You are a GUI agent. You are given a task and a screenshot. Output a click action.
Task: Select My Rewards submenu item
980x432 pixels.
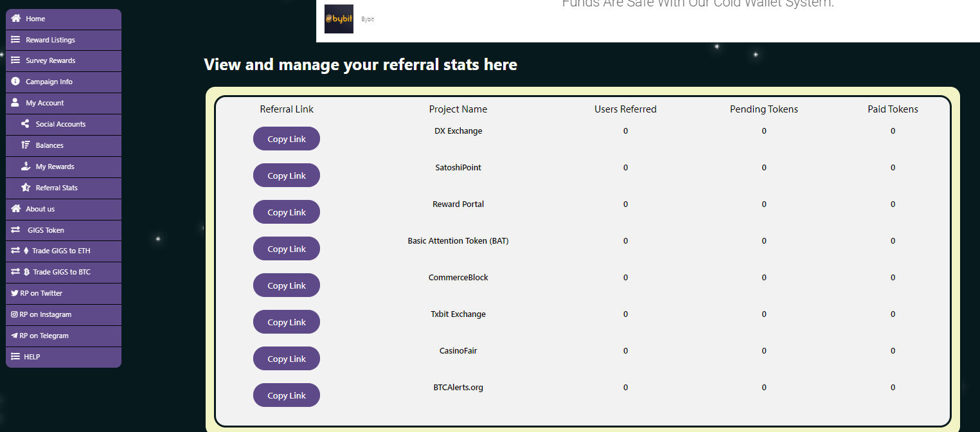(64, 167)
